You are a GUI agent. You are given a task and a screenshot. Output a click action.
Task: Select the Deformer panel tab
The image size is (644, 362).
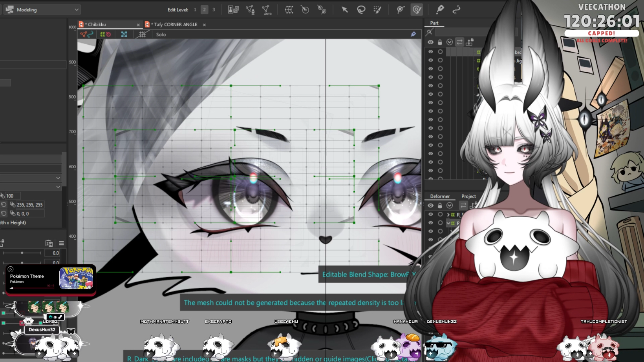click(440, 196)
